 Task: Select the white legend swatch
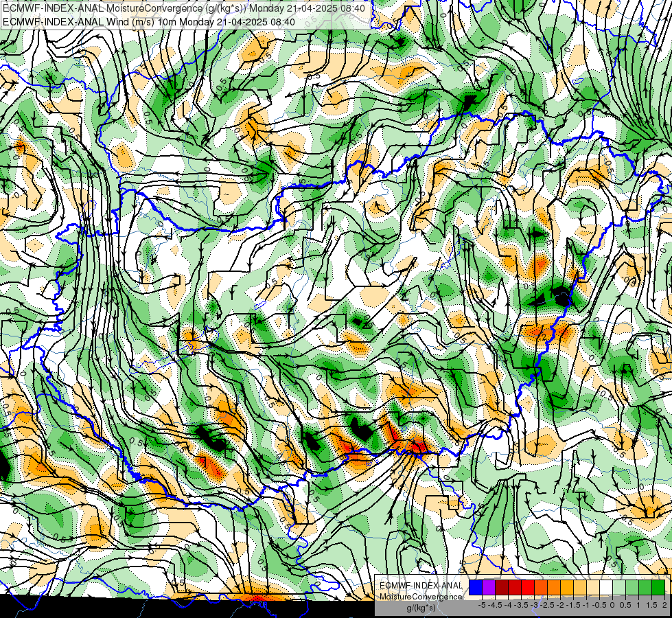(x=606, y=587)
